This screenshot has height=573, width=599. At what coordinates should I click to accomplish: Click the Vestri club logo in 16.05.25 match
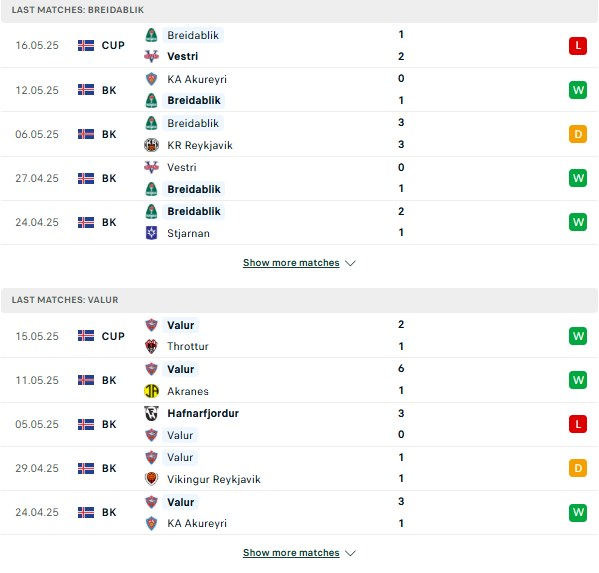151,56
